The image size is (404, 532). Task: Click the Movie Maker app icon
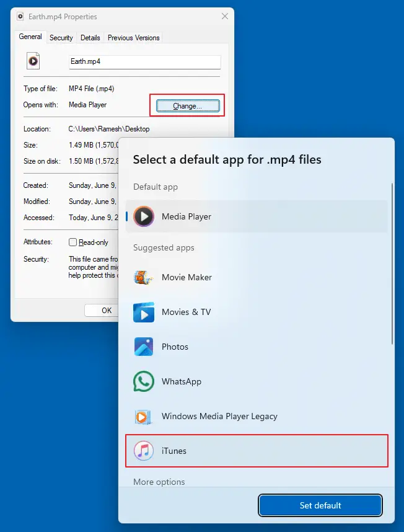coord(143,277)
